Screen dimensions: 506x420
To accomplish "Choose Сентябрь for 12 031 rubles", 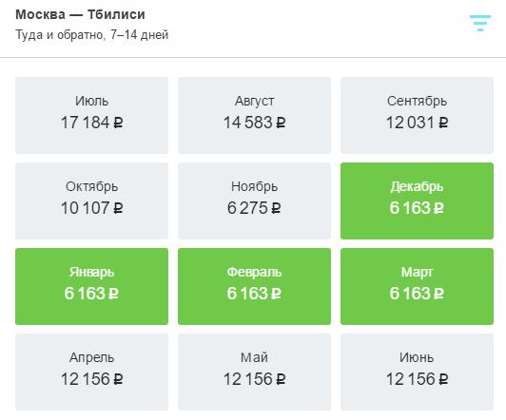I will point(417,115).
